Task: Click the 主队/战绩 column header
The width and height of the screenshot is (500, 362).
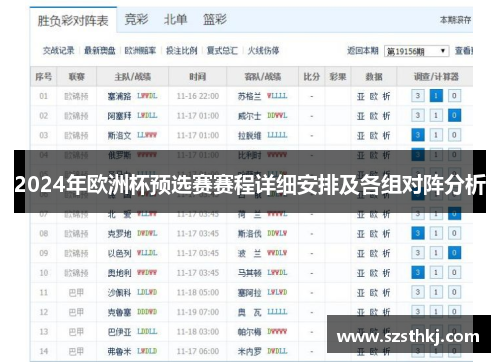Action: coord(133,77)
